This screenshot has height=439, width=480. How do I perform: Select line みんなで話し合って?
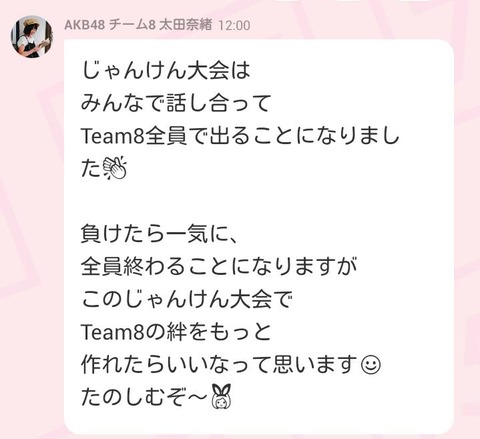pos(176,103)
